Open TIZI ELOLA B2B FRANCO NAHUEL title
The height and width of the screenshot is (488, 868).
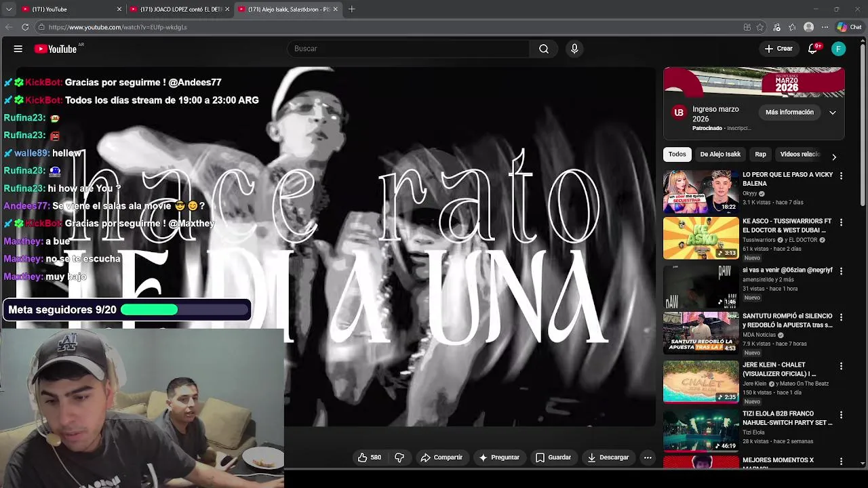click(787, 418)
